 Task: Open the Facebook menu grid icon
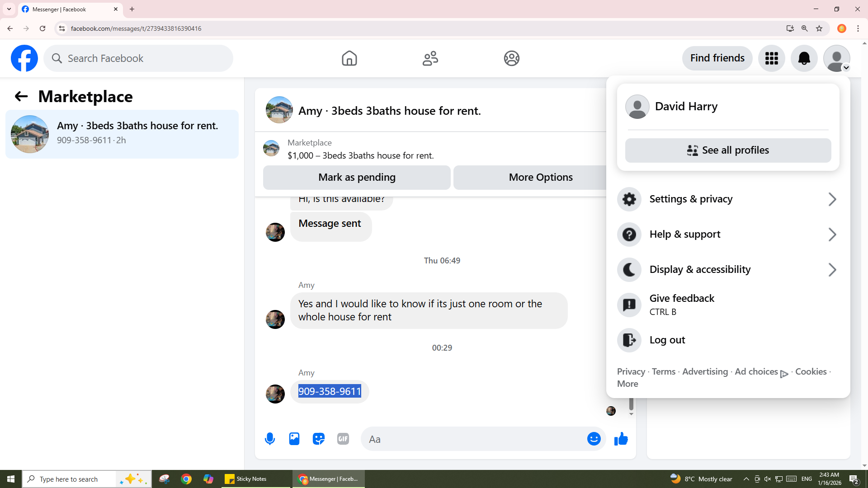click(x=771, y=58)
